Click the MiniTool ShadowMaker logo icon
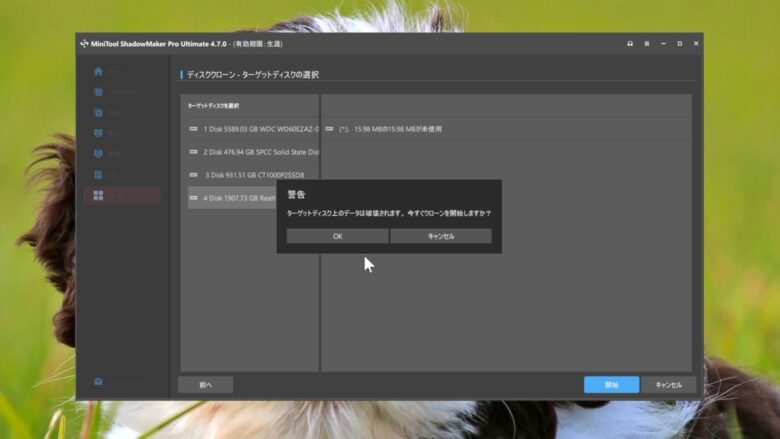The image size is (780, 439). pyautogui.click(x=84, y=44)
